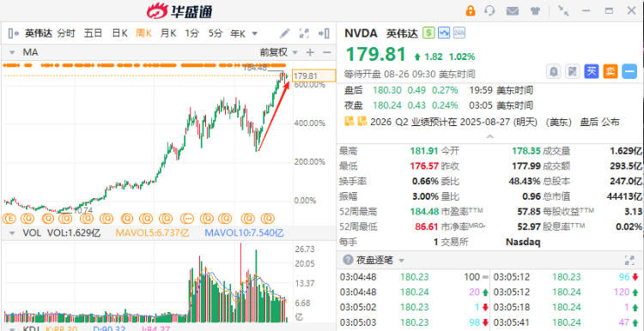Collapse the left panel with the sidebar icon
This screenshot has height=331, width=644.
(x=14, y=33)
